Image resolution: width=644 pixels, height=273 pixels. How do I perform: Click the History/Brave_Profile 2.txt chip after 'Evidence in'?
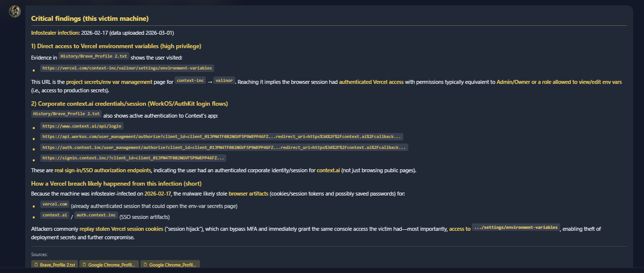[94, 57]
